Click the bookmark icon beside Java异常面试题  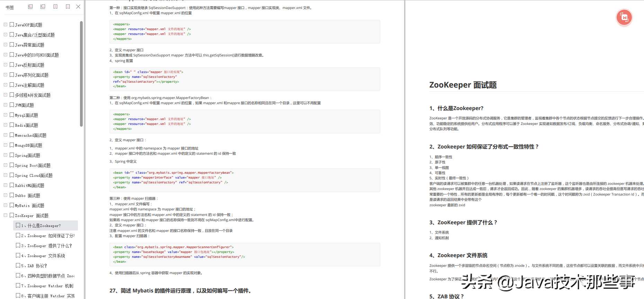click(12, 45)
